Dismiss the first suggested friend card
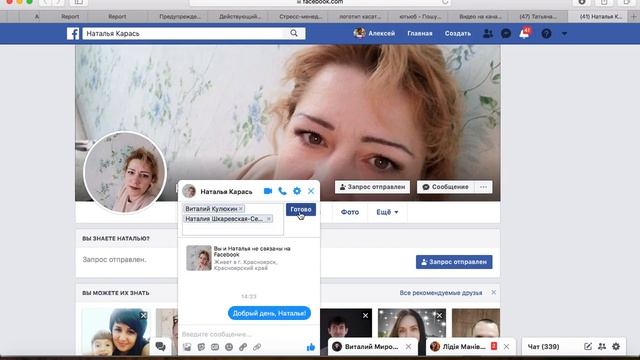The width and height of the screenshot is (640, 360). pos(144,316)
